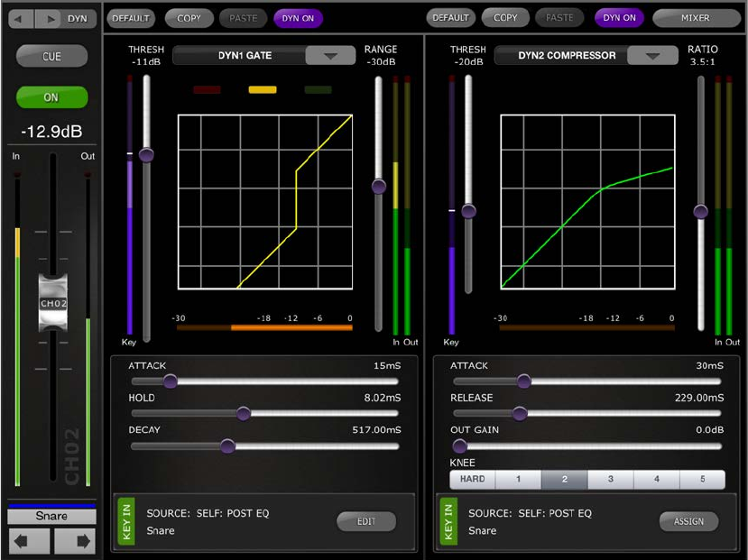Open the DYN2 COMPRESSOR type dropdown

coord(652,55)
